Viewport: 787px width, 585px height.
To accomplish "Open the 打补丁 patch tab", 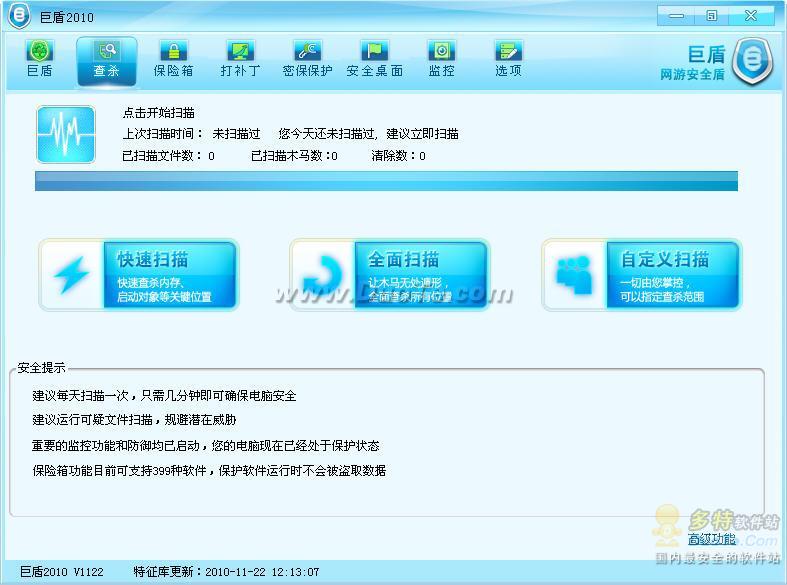I will [x=240, y=59].
